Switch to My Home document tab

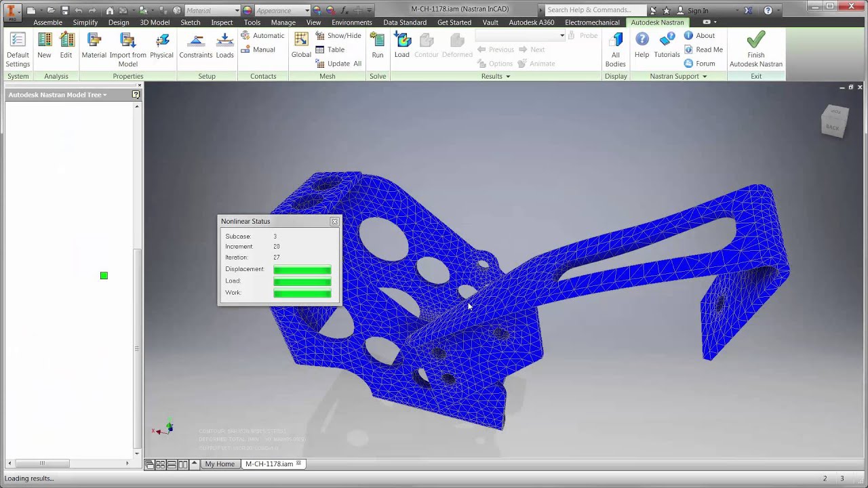220,464
